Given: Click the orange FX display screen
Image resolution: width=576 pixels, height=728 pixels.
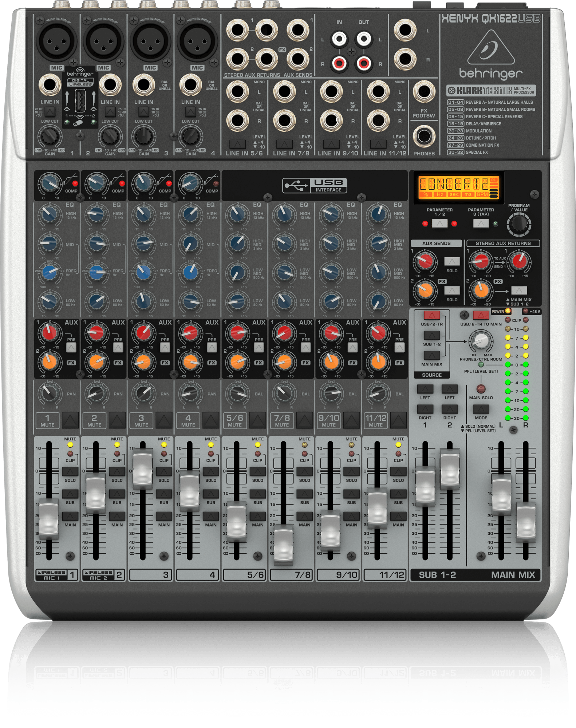Looking at the screenshot, I should click(458, 187).
